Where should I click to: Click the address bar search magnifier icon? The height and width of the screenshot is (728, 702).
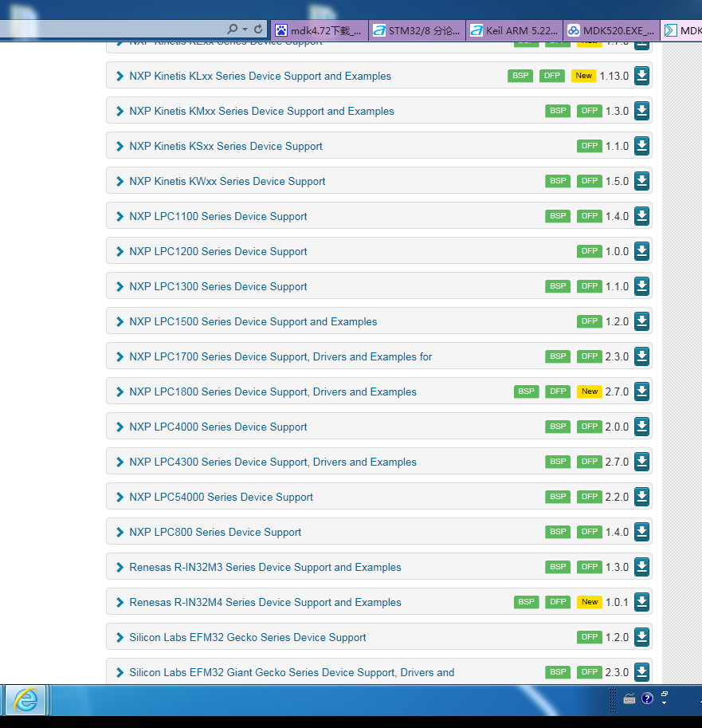click(x=233, y=30)
